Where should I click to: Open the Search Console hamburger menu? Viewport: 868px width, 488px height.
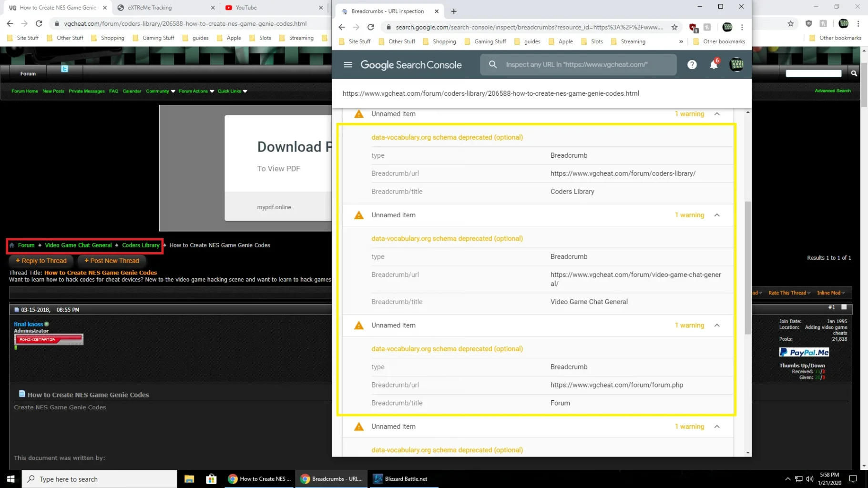pos(348,64)
